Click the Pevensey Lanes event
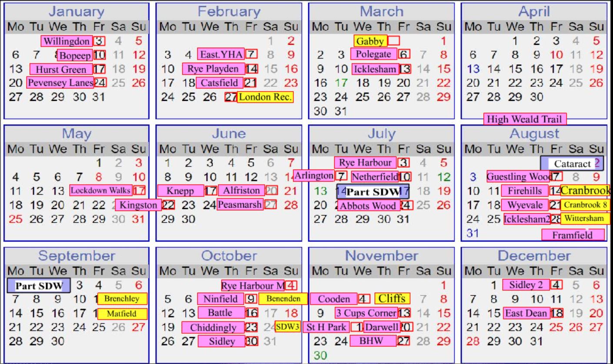 pyautogui.click(x=60, y=83)
